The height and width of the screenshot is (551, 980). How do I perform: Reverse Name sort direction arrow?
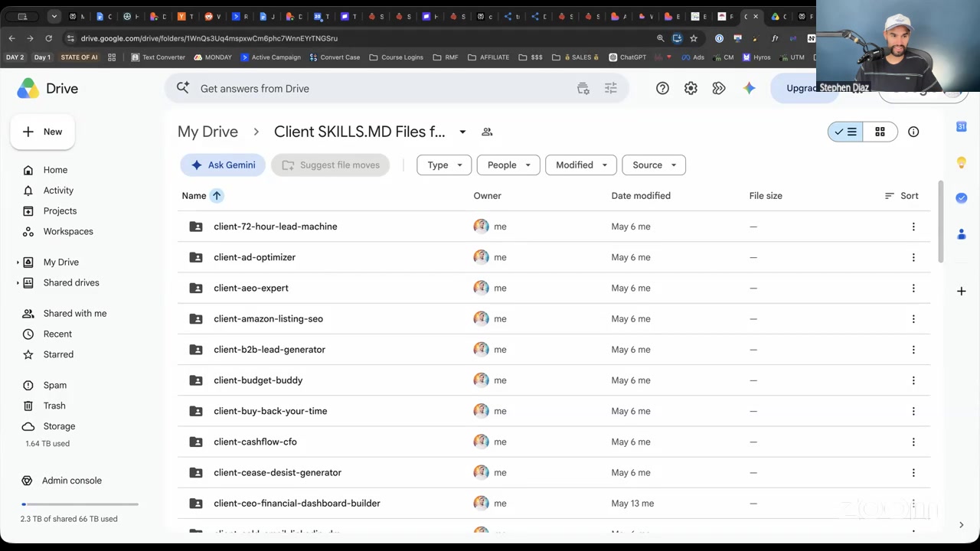[217, 196]
